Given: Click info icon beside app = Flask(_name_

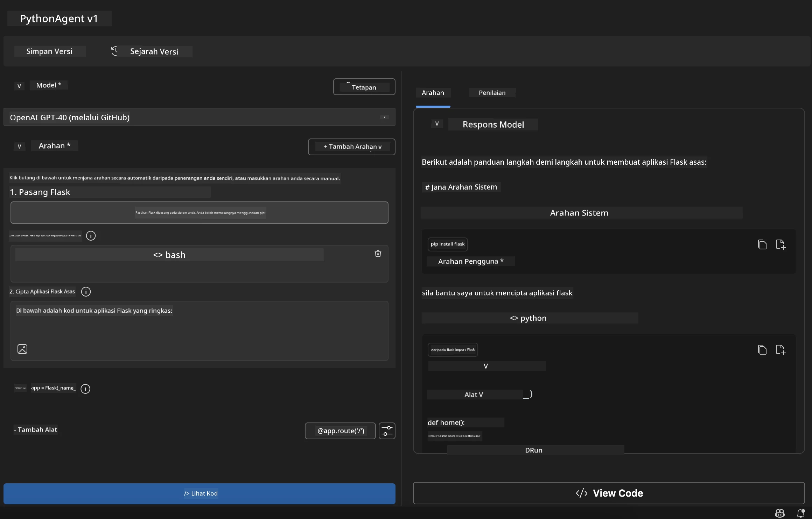Looking at the screenshot, I should 85,389.
